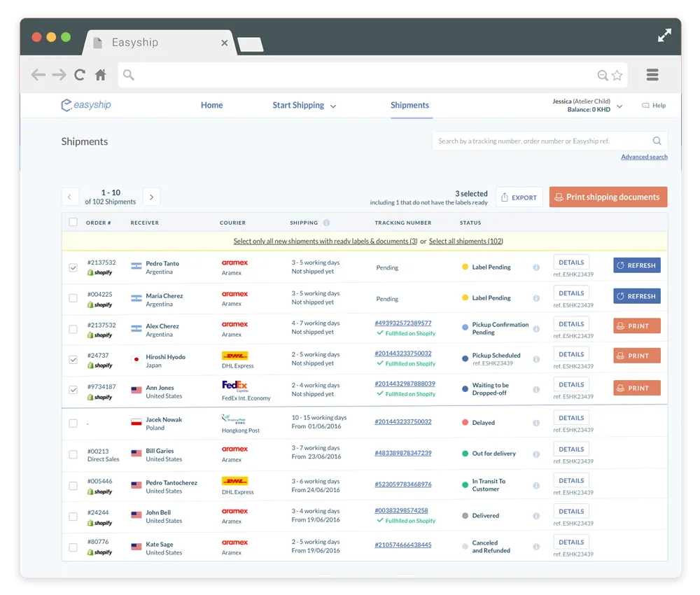This screenshot has height=595, width=700.
Task: Go to the browser home icon
Action: point(100,74)
